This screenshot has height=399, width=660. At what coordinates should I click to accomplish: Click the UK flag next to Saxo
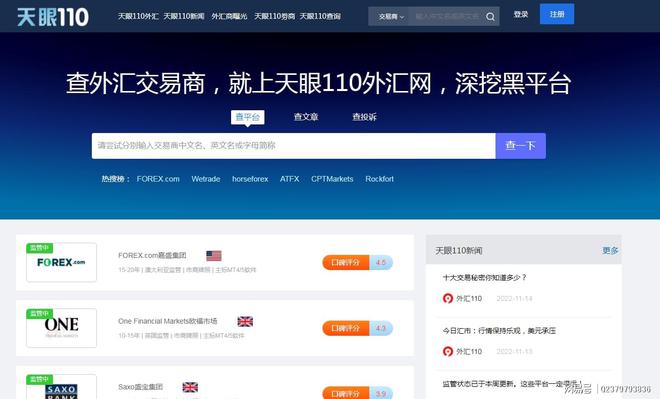[190, 387]
